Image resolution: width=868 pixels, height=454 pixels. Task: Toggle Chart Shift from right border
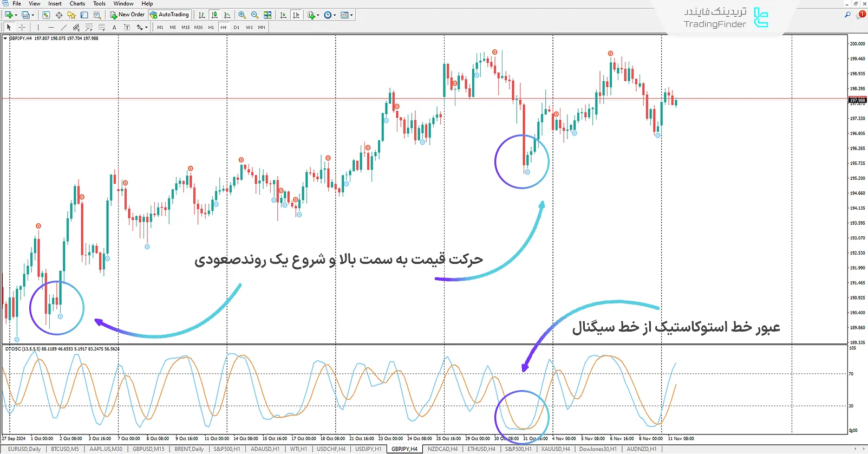tap(296, 15)
